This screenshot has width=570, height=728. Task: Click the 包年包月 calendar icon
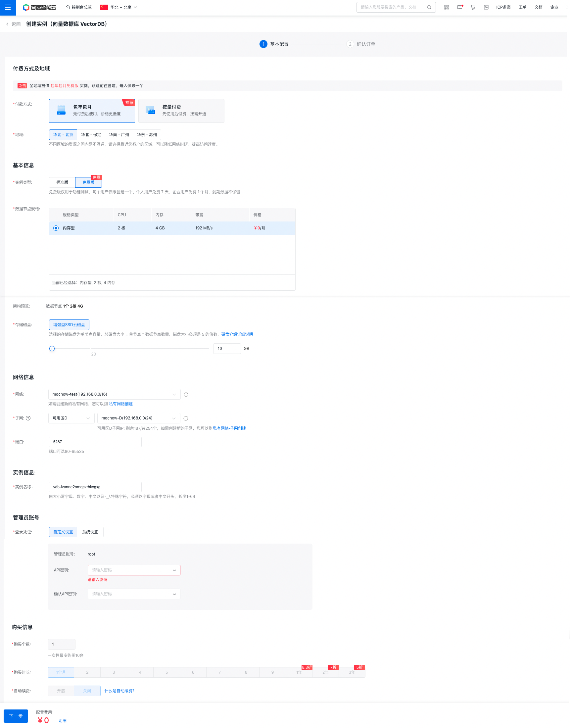(x=62, y=110)
